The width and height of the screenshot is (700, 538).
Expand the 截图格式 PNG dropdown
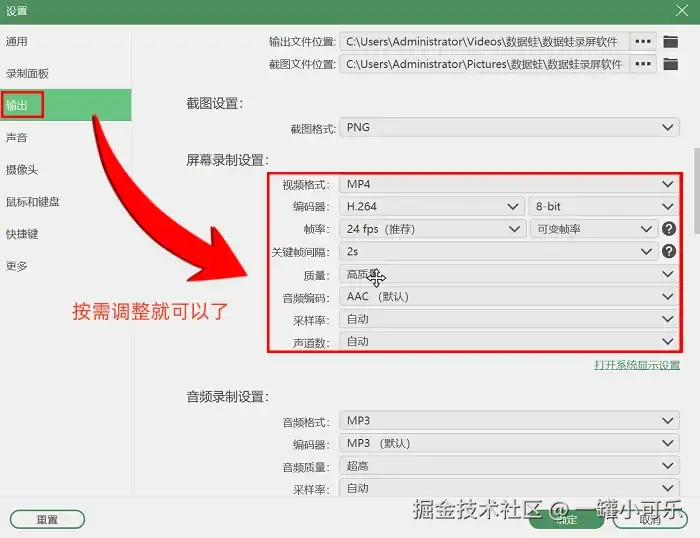(x=509, y=128)
